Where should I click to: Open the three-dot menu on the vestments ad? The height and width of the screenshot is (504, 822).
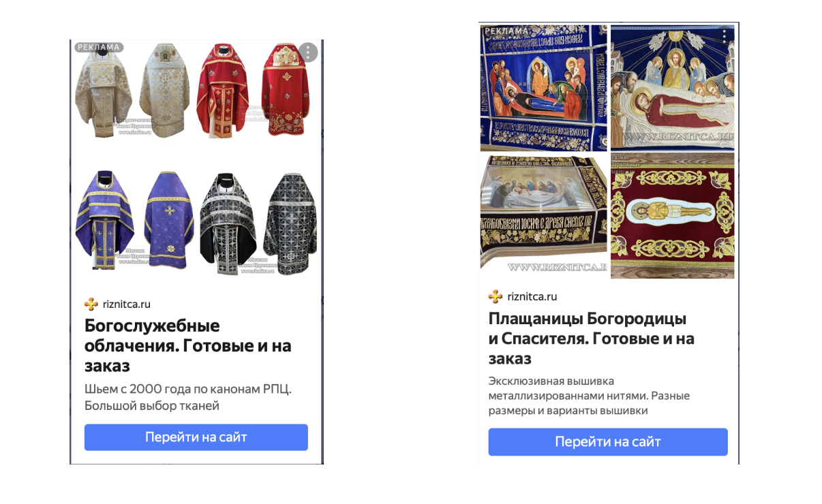(x=308, y=52)
